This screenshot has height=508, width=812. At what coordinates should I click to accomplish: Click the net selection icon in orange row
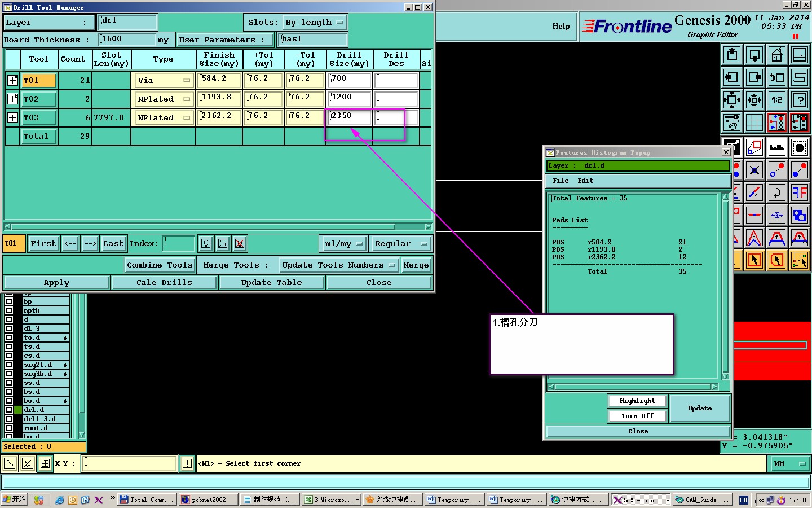800,260
